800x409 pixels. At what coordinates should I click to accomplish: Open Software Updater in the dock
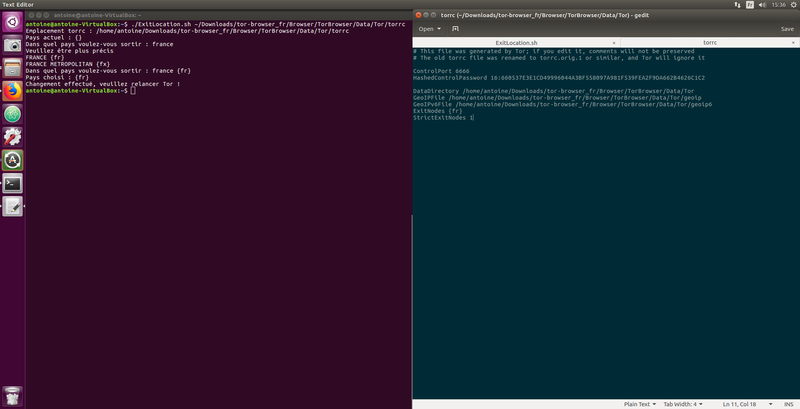point(12,159)
